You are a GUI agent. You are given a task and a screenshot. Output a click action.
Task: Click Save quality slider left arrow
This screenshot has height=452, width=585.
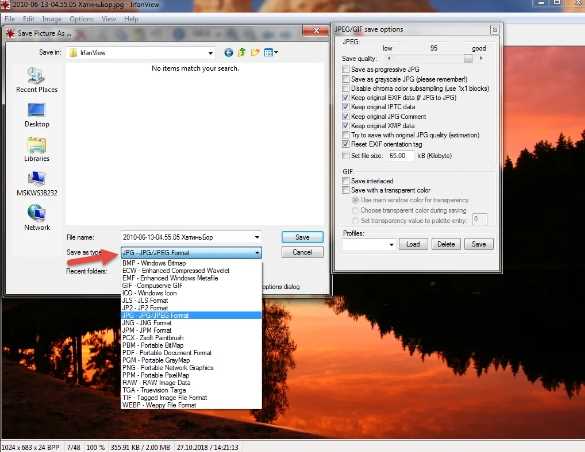(x=389, y=59)
